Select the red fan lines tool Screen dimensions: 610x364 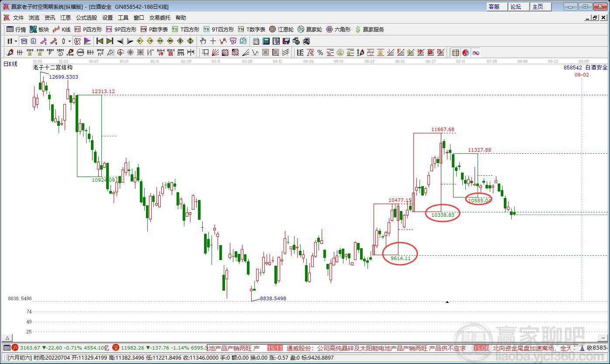[215, 52]
